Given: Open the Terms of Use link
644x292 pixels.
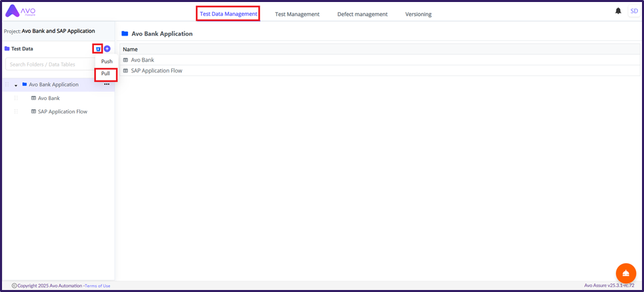Looking at the screenshot, I should (97, 286).
